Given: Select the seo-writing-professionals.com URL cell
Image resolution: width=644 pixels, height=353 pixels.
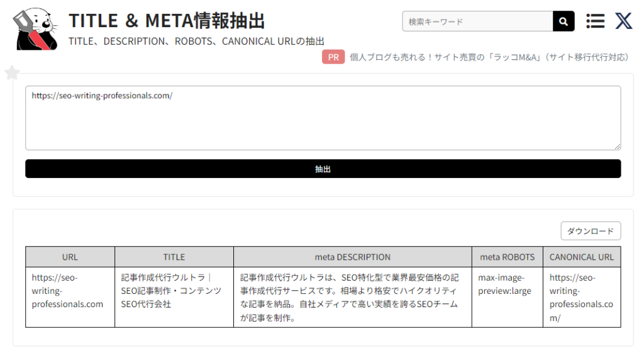Looking at the screenshot, I should click(x=70, y=297).
